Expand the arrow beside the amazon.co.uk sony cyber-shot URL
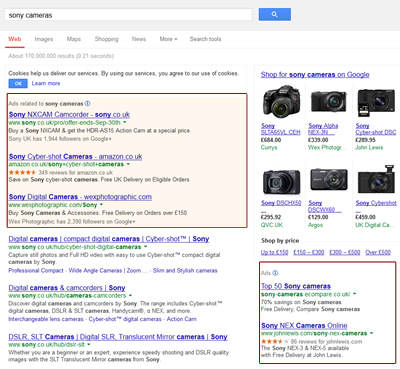400x369 pixels. (x=128, y=164)
